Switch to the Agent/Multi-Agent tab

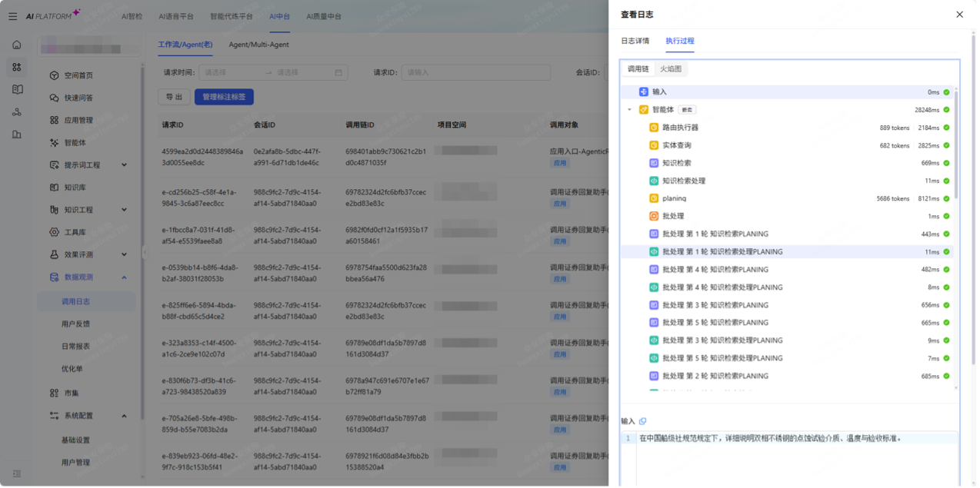(258, 45)
